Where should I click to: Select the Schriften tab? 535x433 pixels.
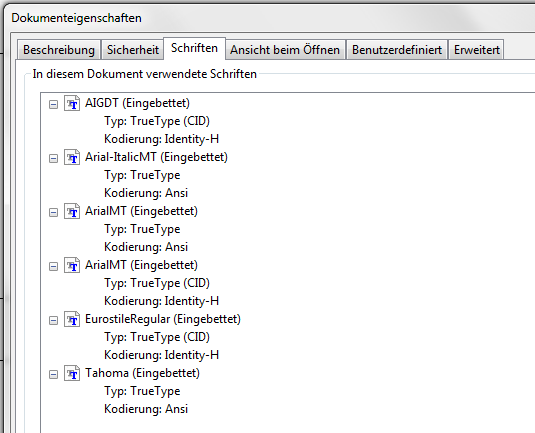194,48
